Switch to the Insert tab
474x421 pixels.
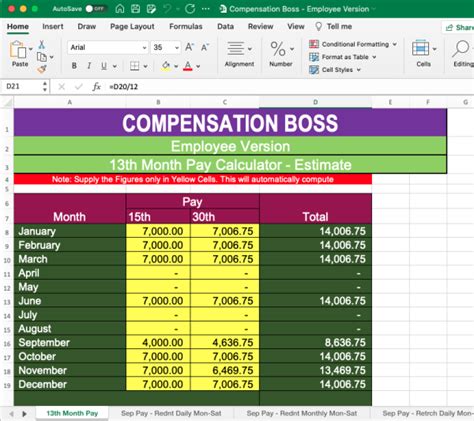tap(53, 26)
